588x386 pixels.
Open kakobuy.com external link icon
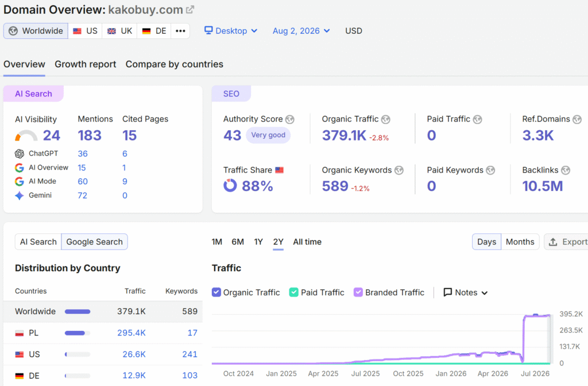coord(190,10)
